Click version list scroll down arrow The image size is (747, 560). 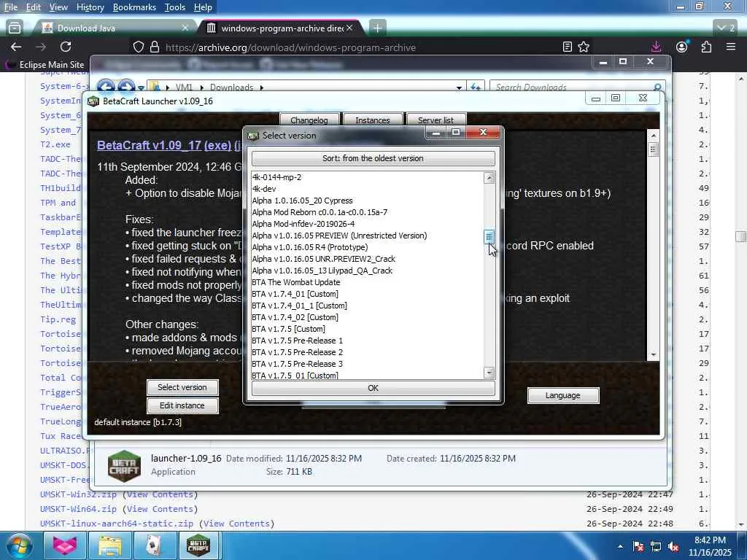click(x=489, y=373)
